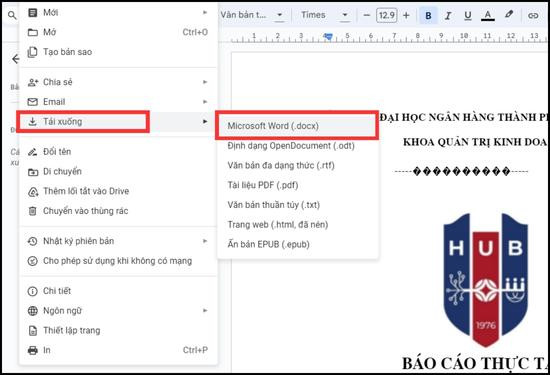Expand the Tải xuống submenu arrow
The image size is (550, 375).
click(x=205, y=122)
